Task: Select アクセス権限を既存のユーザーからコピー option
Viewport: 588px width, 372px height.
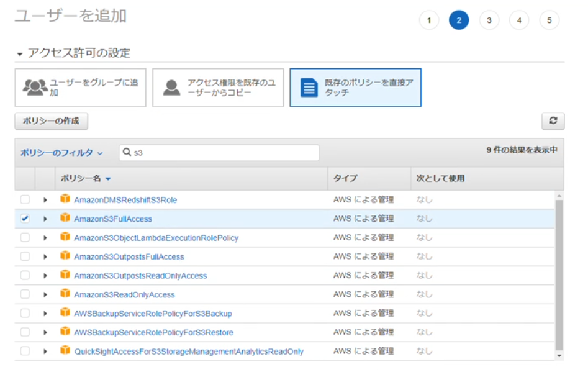Action: click(x=218, y=88)
